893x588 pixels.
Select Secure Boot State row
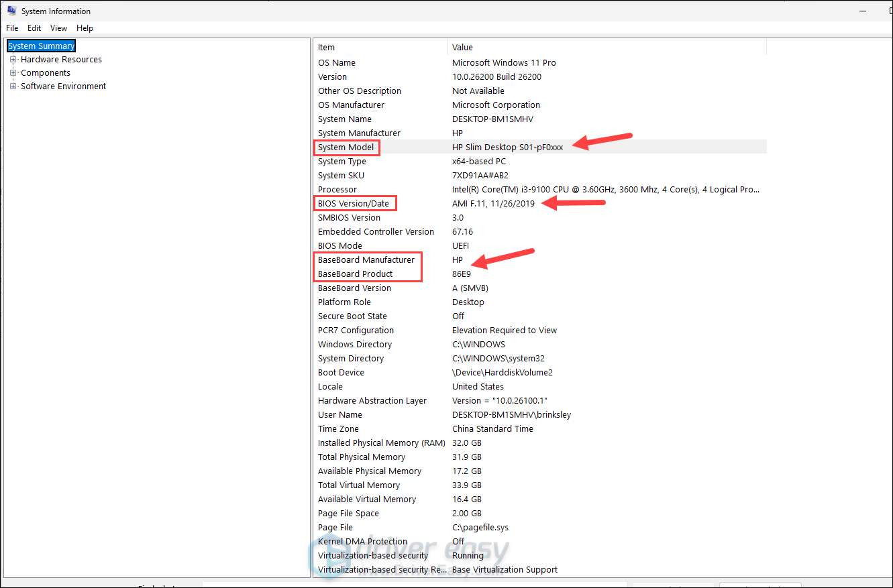tap(540, 316)
